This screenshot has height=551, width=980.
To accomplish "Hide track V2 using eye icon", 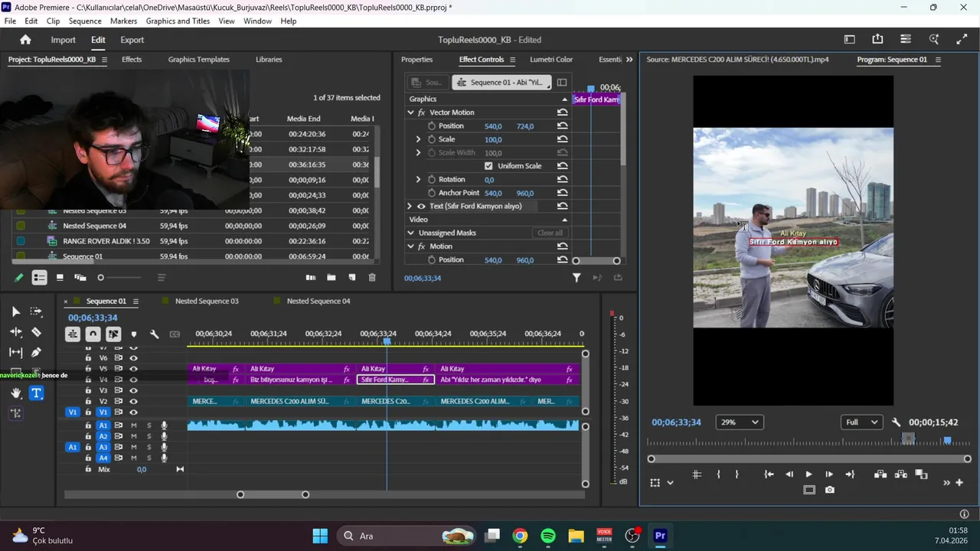I will (x=133, y=401).
